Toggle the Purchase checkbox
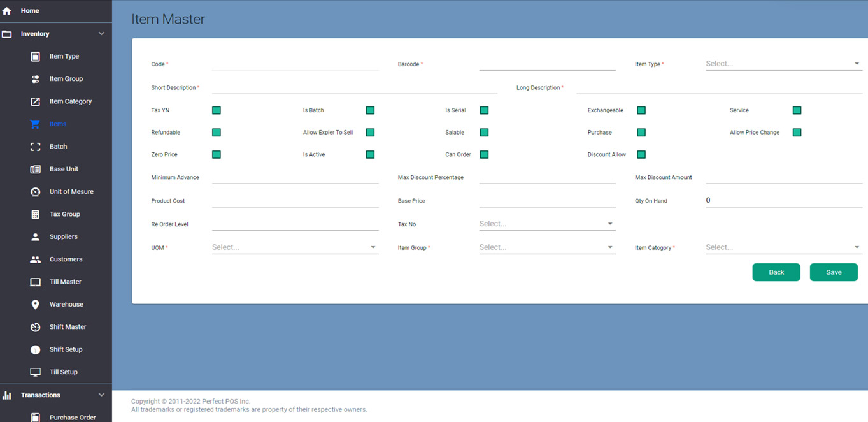Image resolution: width=868 pixels, height=422 pixels. click(641, 133)
